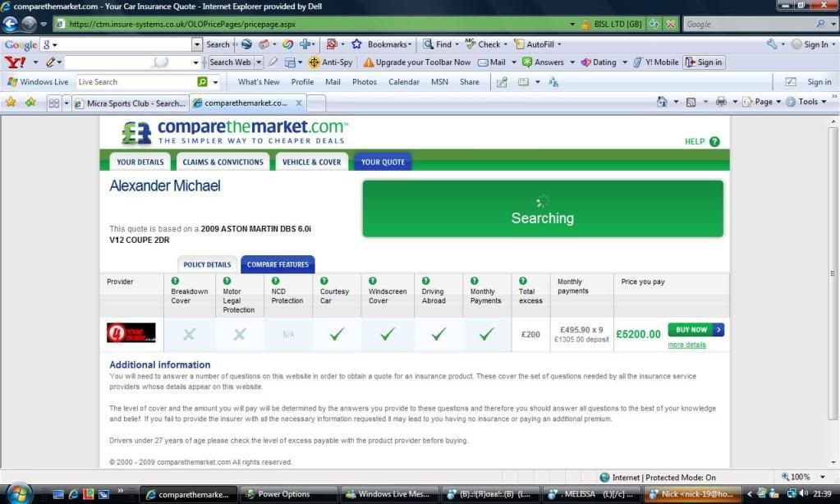Open the zoom level 100% dropdown
840x504 pixels.
(x=822, y=477)
